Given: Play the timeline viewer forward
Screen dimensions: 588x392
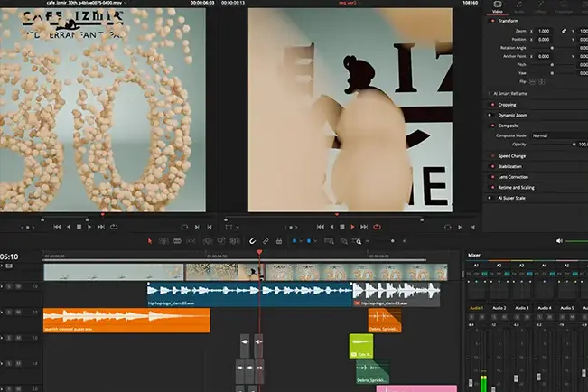Looking at the screenshot, I should click(x=352, y=227).
